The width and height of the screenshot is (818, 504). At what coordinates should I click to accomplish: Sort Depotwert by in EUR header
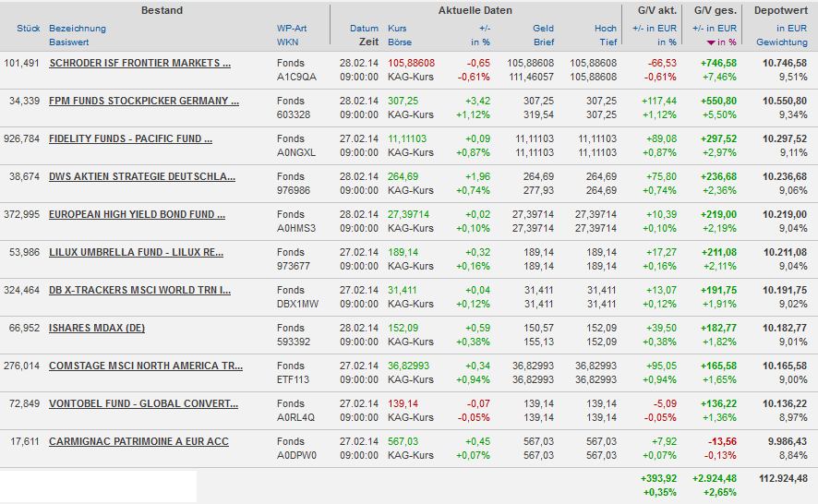791,29
